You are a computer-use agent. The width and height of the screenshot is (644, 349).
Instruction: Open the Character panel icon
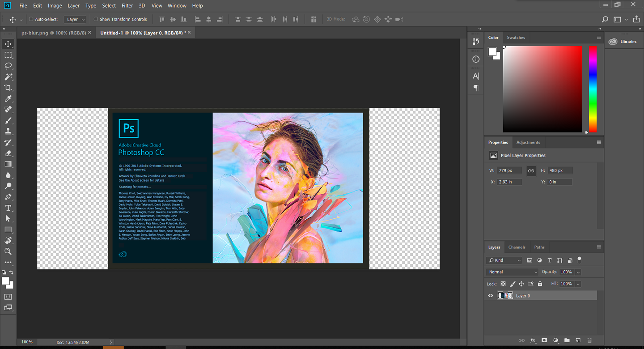click(476, 76)
